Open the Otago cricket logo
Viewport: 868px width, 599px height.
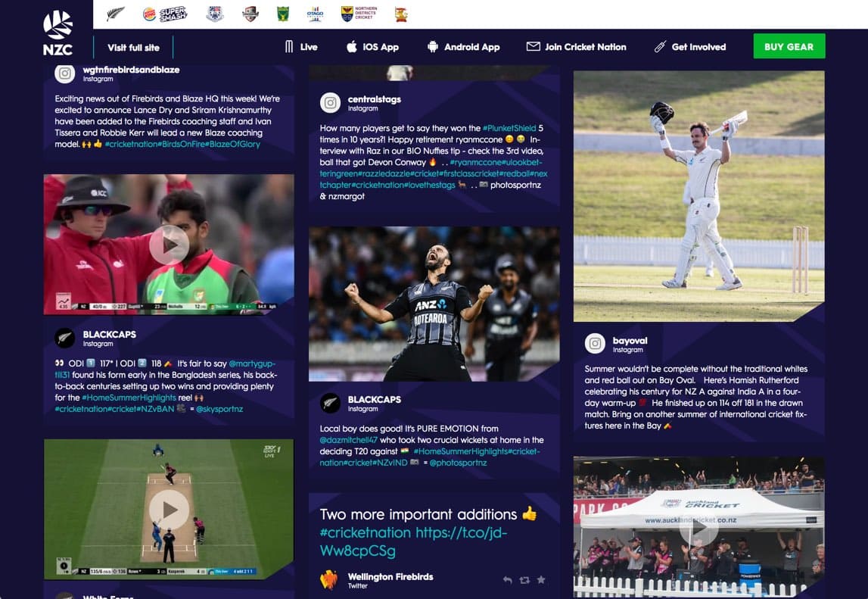coord(315,14)
